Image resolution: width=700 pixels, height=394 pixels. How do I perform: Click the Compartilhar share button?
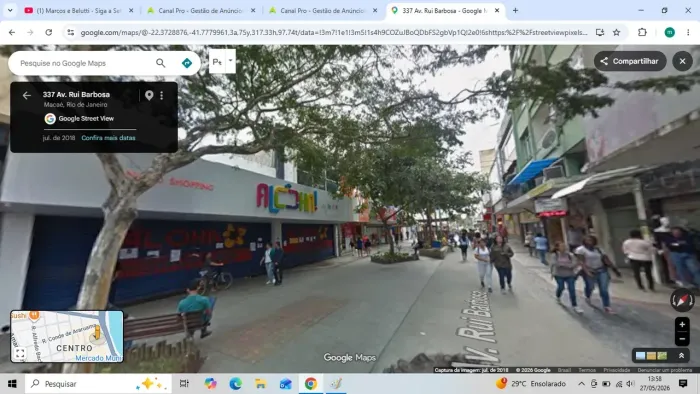pyautogui.click(x=629, y=61)
